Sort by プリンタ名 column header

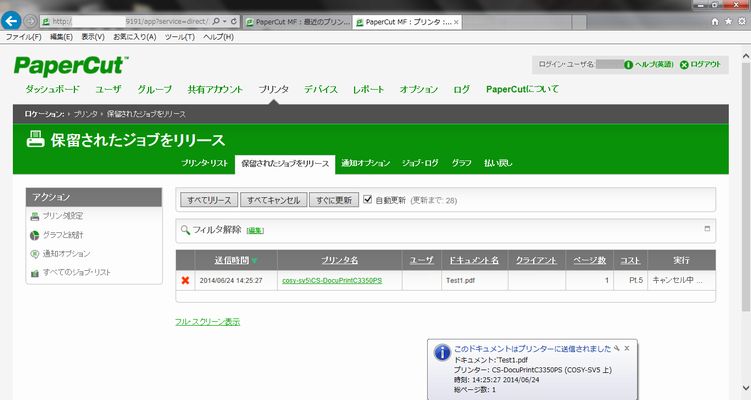[340, 260]
